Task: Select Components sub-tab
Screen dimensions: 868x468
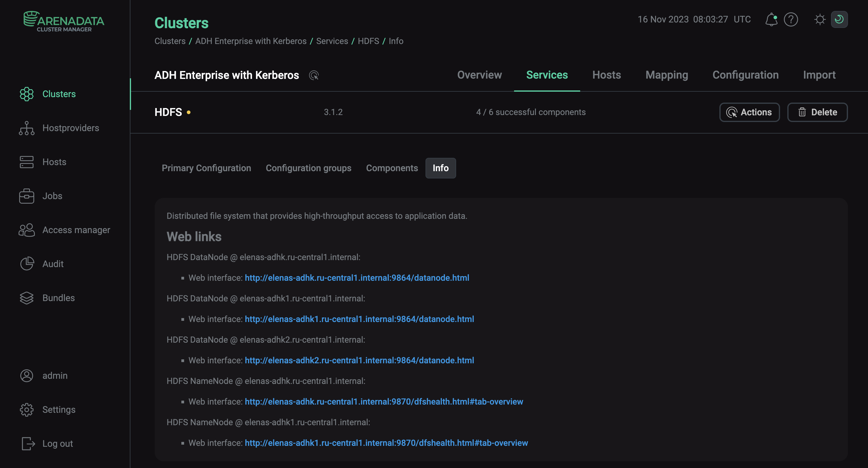Action: (392, 168)
